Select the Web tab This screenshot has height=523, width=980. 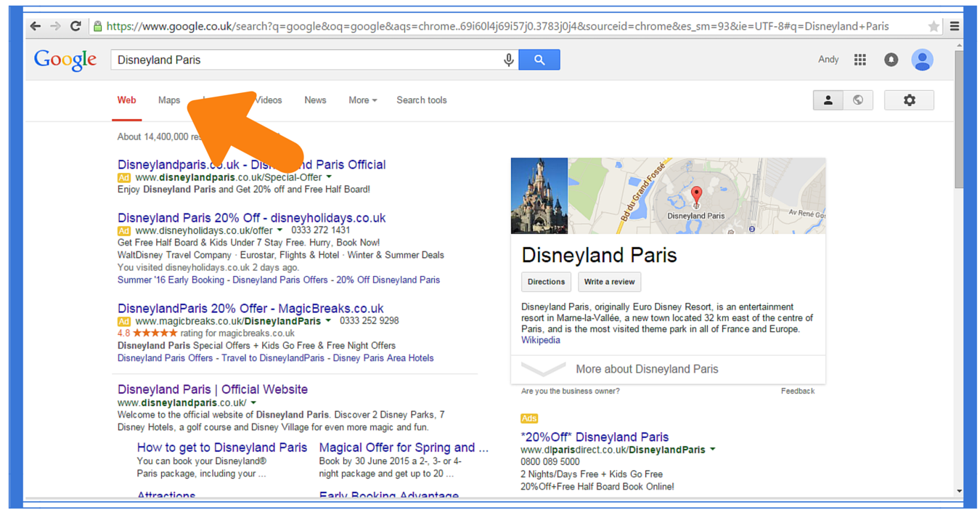coord(127,100)
